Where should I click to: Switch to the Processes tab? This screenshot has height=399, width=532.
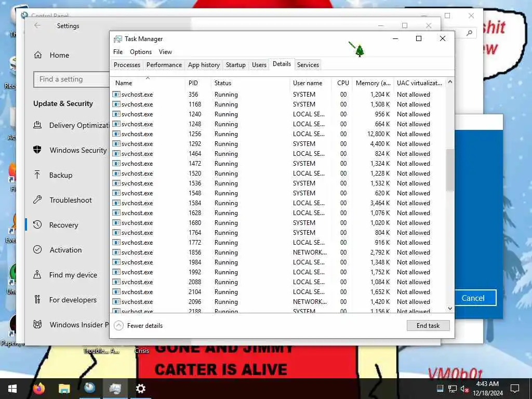point(127,65)
